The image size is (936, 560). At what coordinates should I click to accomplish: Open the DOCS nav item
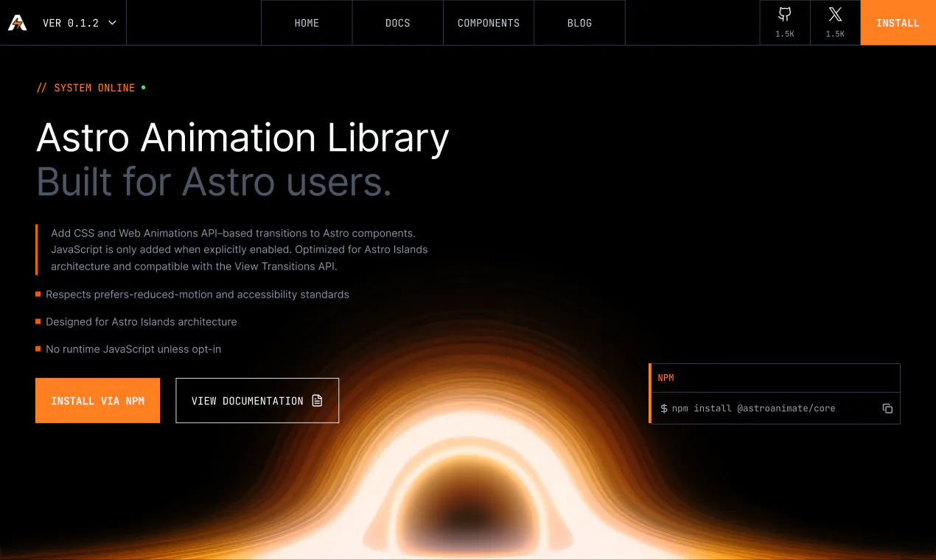pos(397,23)
